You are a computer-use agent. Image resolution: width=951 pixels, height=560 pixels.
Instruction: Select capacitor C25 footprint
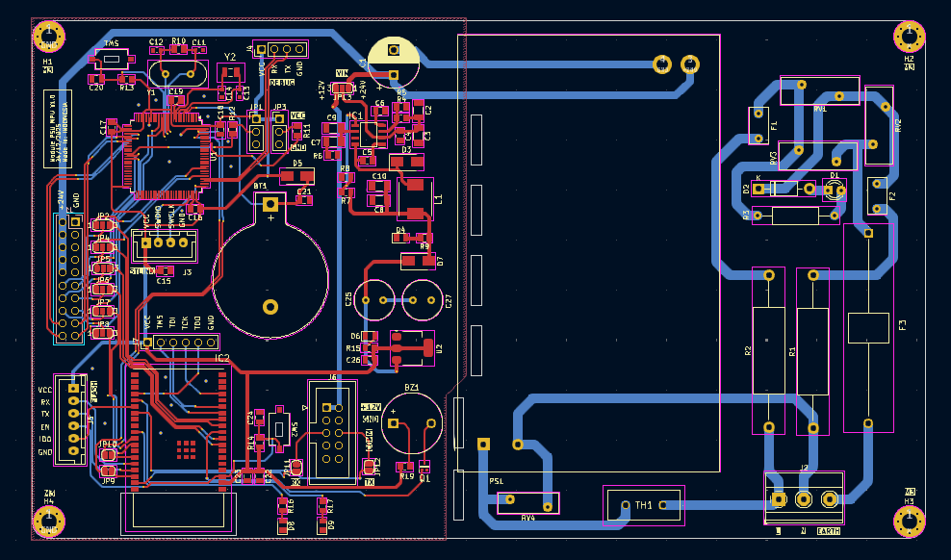click(374, 300)
